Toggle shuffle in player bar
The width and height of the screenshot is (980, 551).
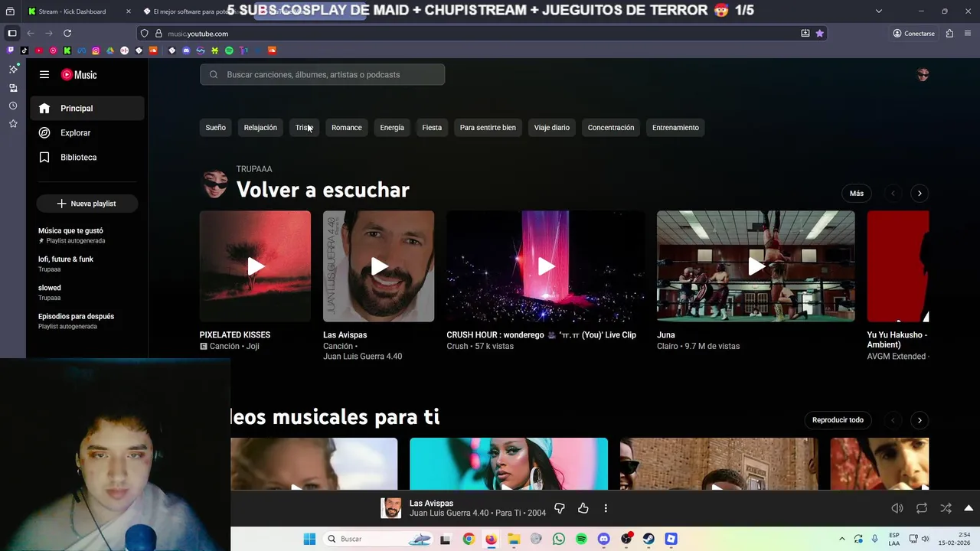946,508
